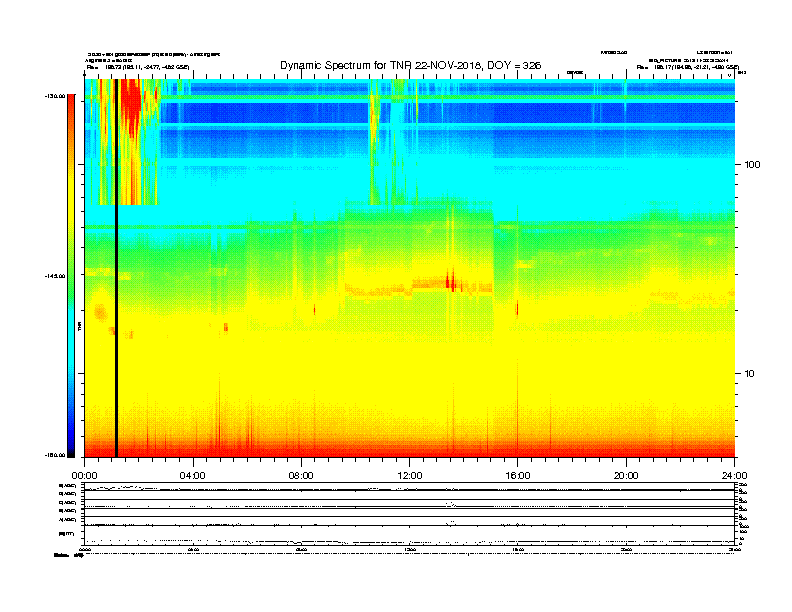The image size is (792, 612).
Task: Click the red burst near 16:00 in the spectrum
Action: [x=517, y=308]
